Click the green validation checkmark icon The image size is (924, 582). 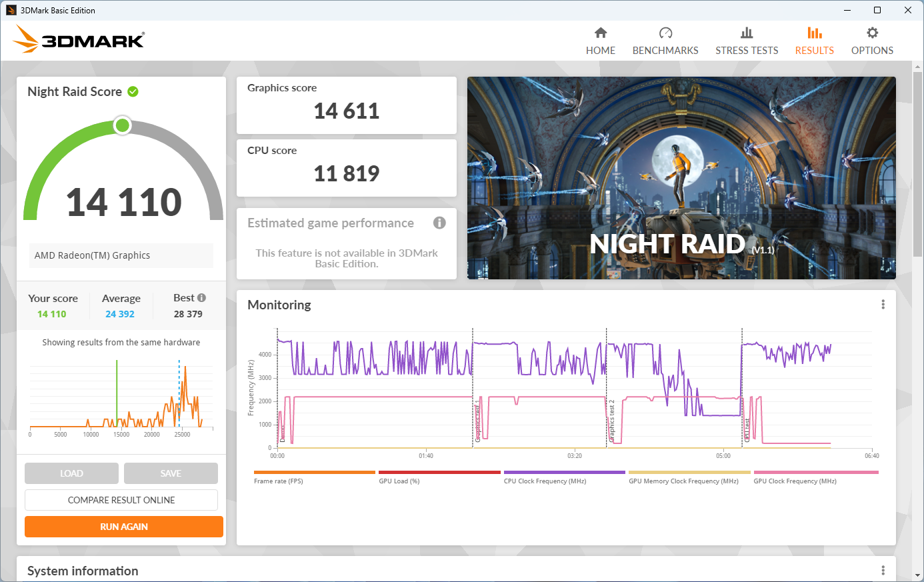point(133,91)
